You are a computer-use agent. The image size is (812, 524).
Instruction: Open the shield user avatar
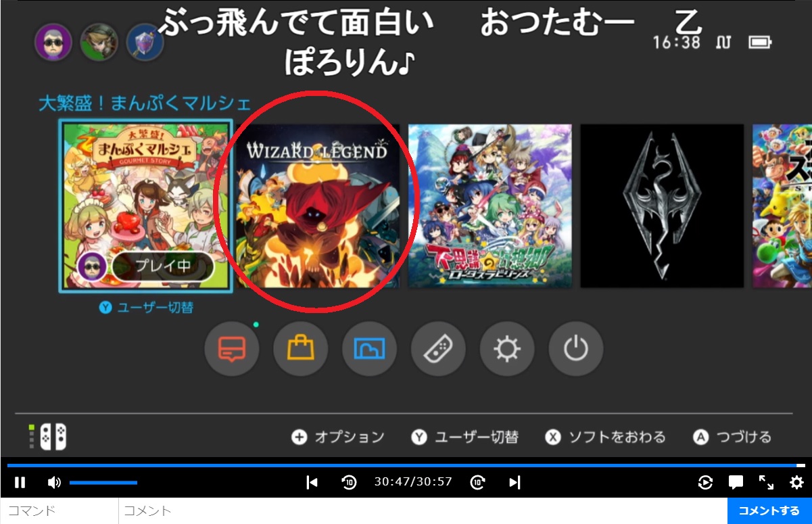click(145, 43)
